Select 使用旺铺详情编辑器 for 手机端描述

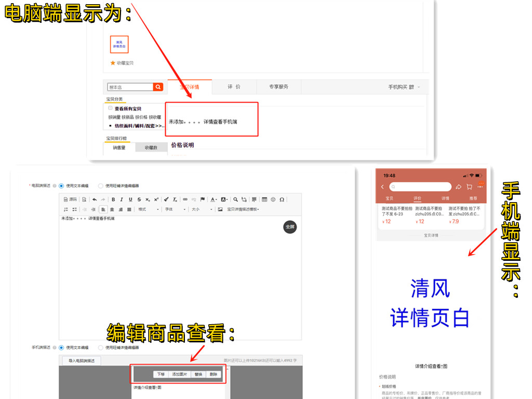101,348
